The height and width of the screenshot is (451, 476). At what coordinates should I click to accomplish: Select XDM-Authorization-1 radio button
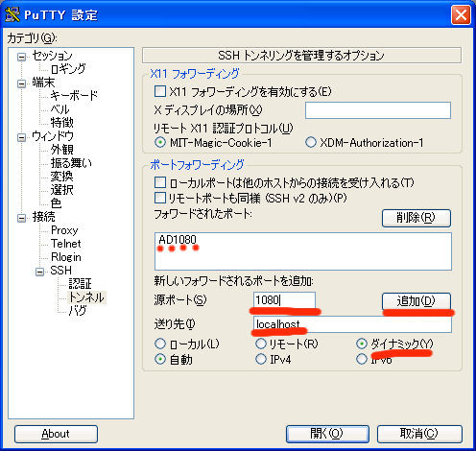pyautogui.click(x=311, y=142)
